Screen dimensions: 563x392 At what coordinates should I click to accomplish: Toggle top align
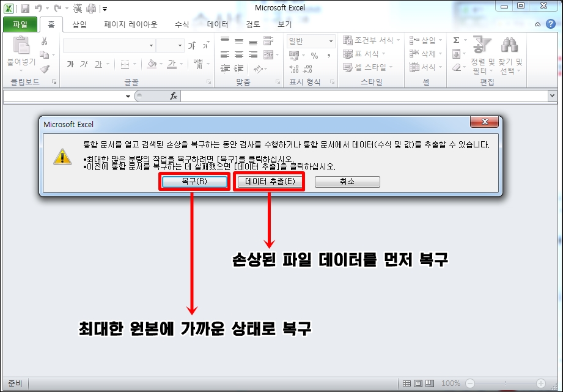(x=225, y=40)
